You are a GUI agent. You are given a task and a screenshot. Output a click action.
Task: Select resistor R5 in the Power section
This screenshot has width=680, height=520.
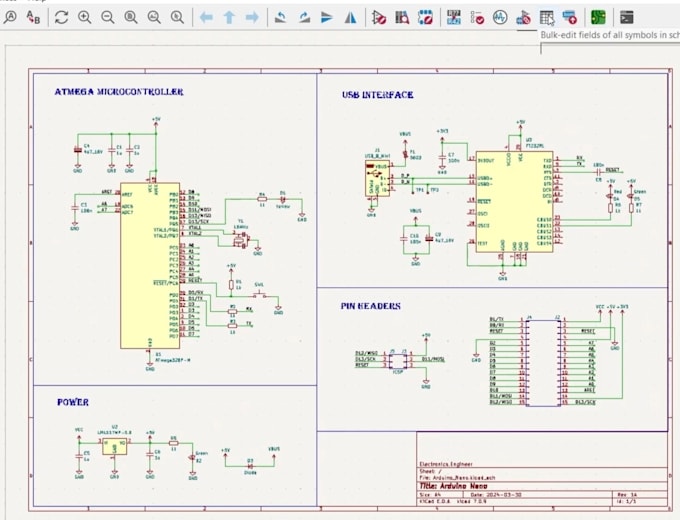click(x=173, y=443)
